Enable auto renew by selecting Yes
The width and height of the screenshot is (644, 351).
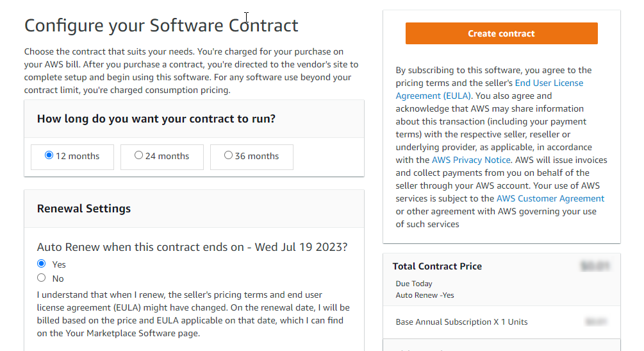tap(42, 264)
